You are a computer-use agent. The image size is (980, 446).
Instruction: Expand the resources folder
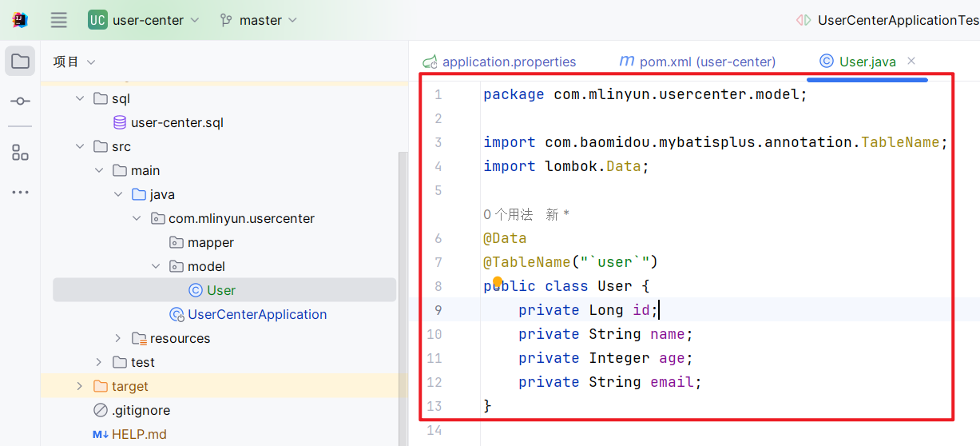tap(117, 338)
